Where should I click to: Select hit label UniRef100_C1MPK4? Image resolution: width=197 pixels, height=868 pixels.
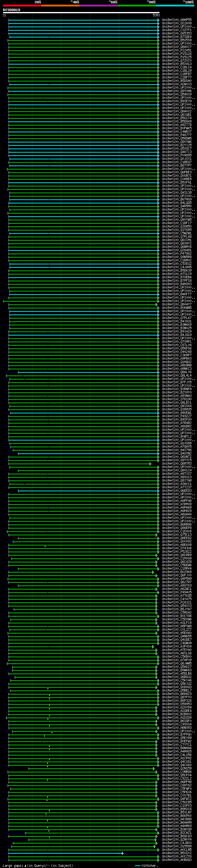[x=177, y=568]
